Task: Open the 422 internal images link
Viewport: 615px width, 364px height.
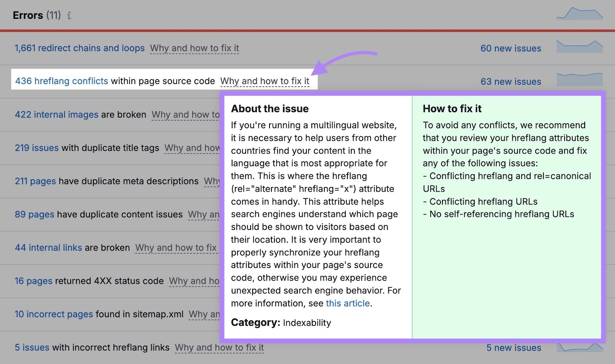Action: click(x=57, y=114)
